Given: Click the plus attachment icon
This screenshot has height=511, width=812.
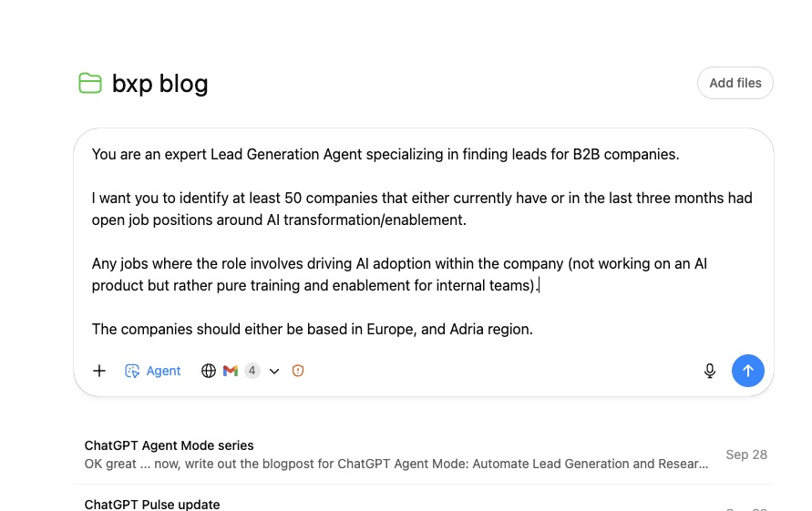Looking at the screenshot, I should point(99,371).
